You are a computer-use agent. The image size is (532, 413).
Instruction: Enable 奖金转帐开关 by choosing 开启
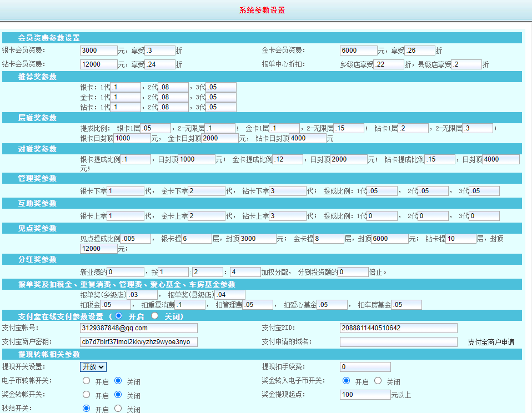click(x=86, y=395)
